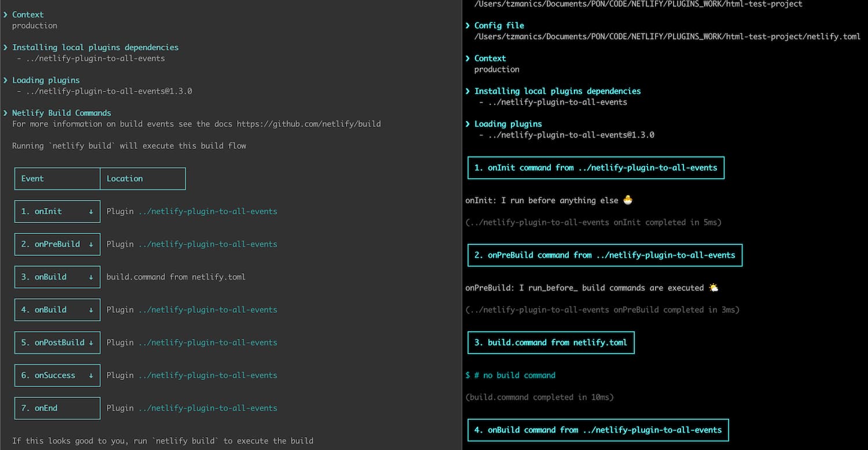Click the arrow indicator in the onPostBuild box

93,342
